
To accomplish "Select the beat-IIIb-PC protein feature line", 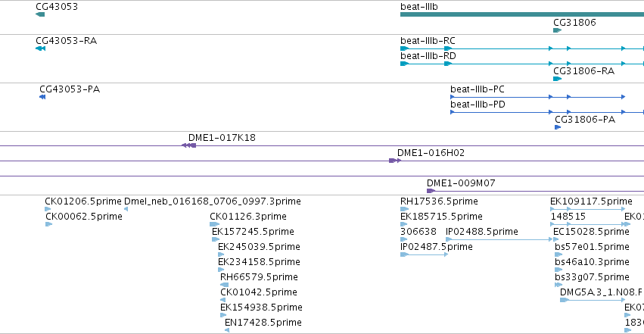I will pyautogui.click(x=537, y=97).
